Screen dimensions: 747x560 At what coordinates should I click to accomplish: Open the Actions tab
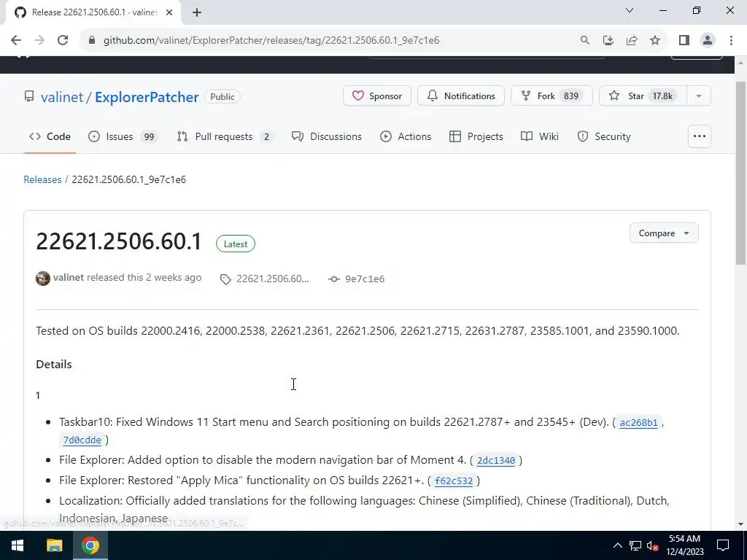click(406, 136)
